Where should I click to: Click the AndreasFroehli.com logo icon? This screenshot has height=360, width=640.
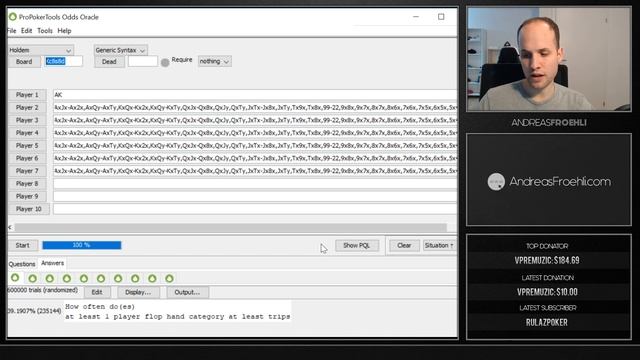tap(496, 182)
